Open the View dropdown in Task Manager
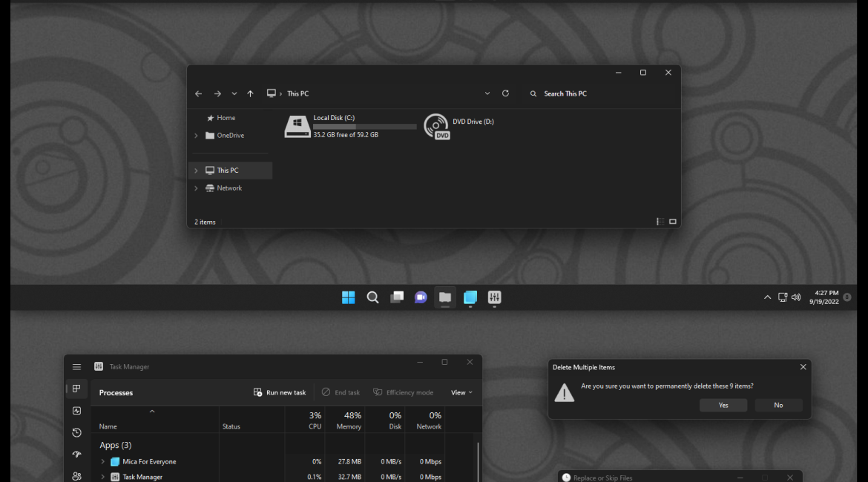The image size is (868, 482). [x=461, y=392]
